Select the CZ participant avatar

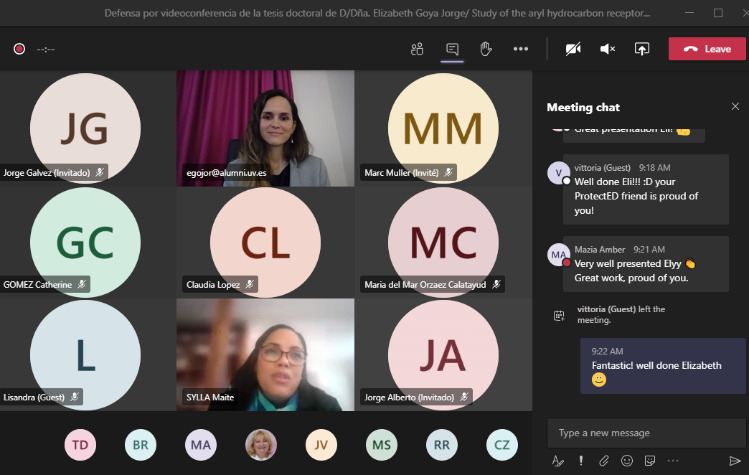tap(502, 444)
